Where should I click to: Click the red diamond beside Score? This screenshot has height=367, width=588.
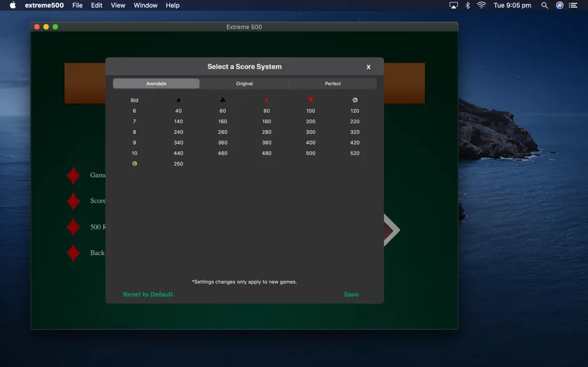coord(73,201)
